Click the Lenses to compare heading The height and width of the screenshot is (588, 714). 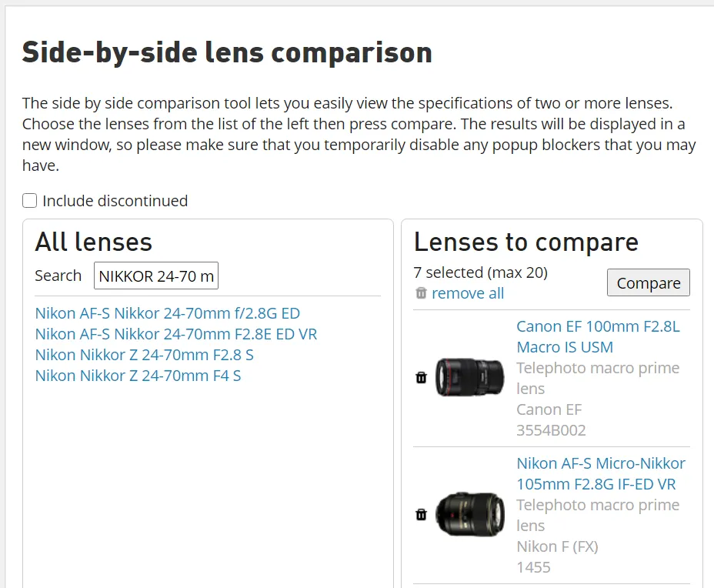coord(525,242)
